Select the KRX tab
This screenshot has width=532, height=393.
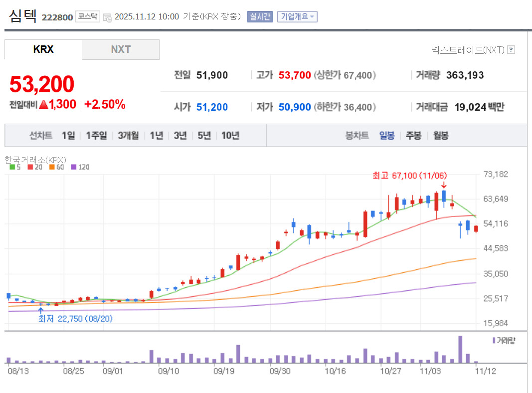(x=43, y=49)
